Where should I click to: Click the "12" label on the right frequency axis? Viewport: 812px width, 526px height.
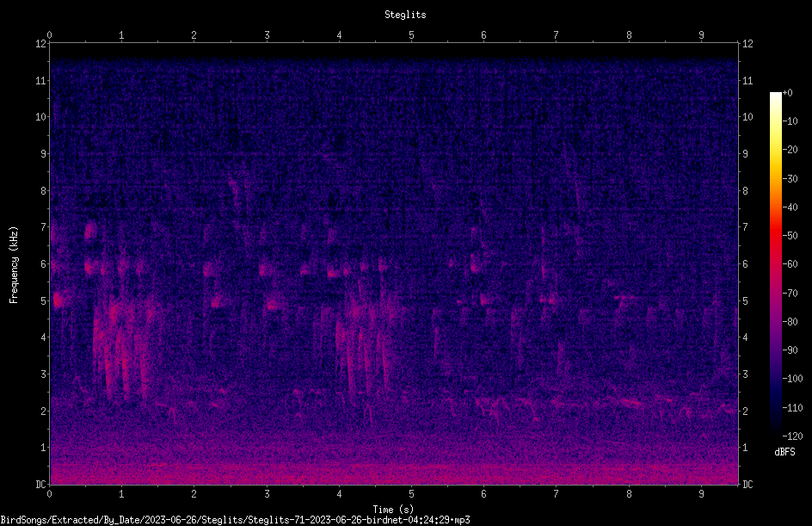point(747,44)
